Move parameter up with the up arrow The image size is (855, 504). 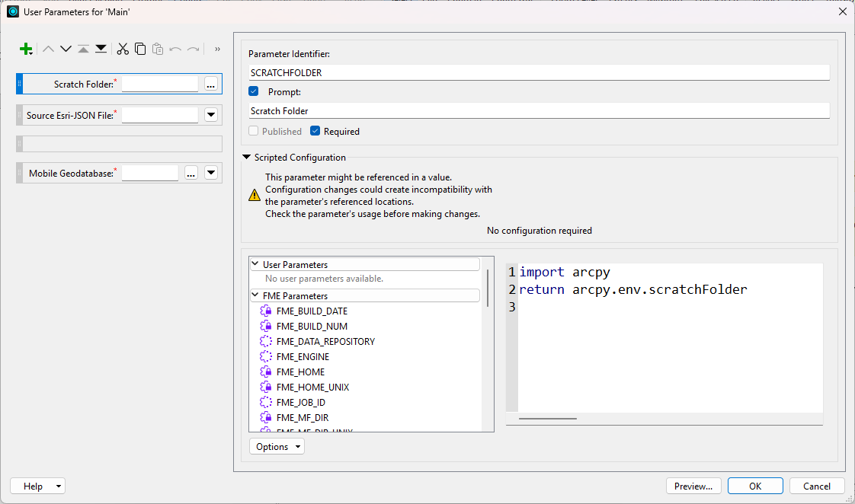[48, 49]
